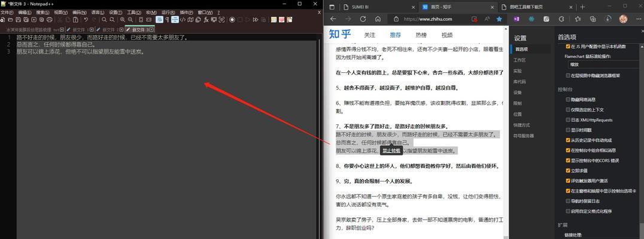The image size is (644, 239).
Task: Click Print icon in Notepad++ toolbar
Action: (49, 20)
